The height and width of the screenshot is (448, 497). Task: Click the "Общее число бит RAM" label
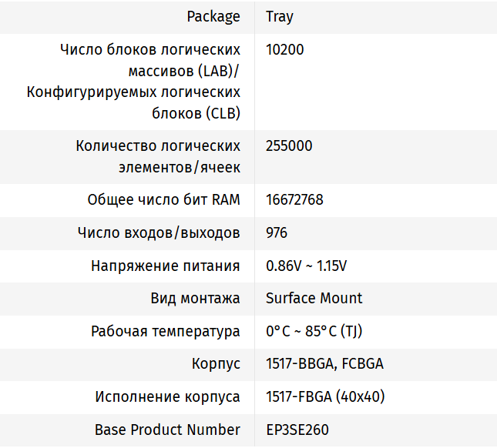[x=164, y=199]
